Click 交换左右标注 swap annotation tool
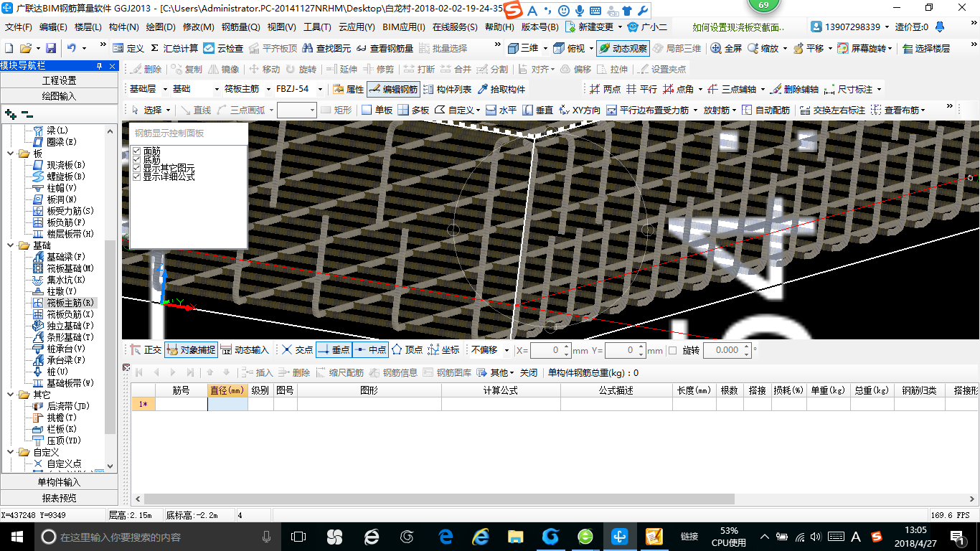 pyautogui.click(x=832, y=110)
